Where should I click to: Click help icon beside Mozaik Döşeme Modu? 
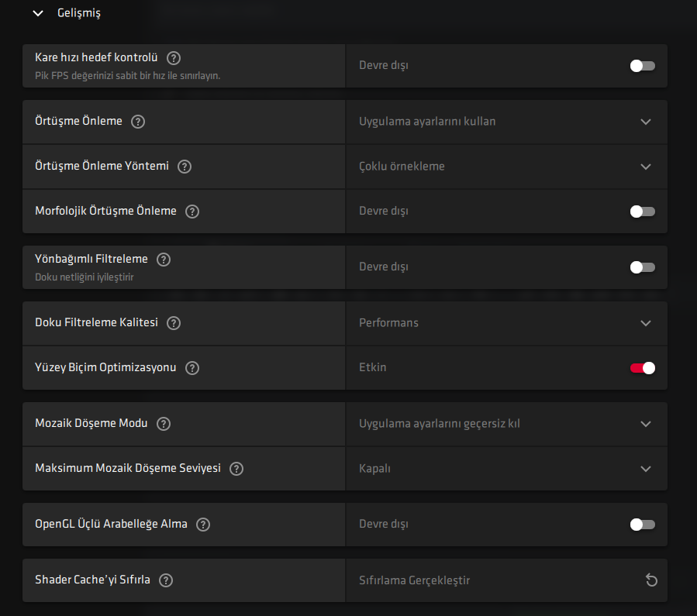164,424
